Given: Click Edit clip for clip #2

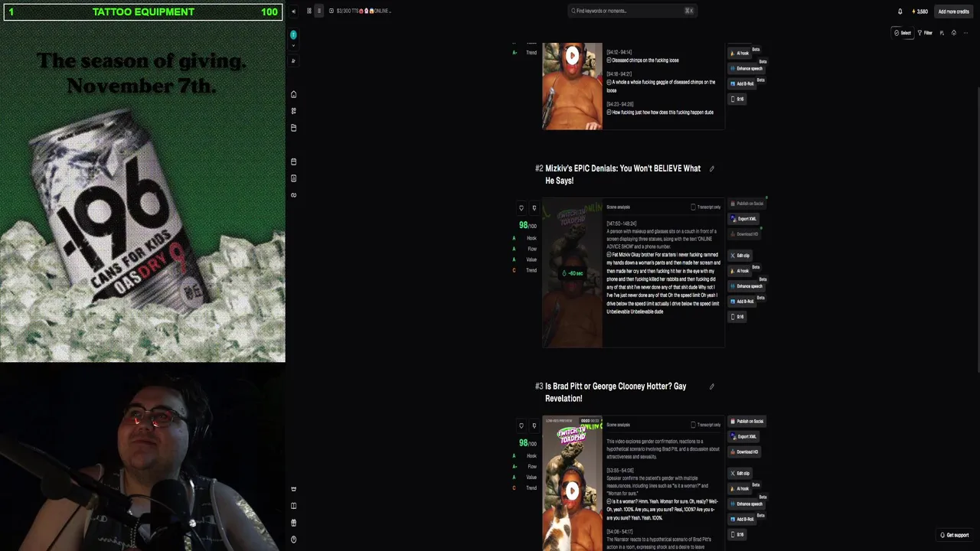Looking at the screenshot, I should point(740,256).
